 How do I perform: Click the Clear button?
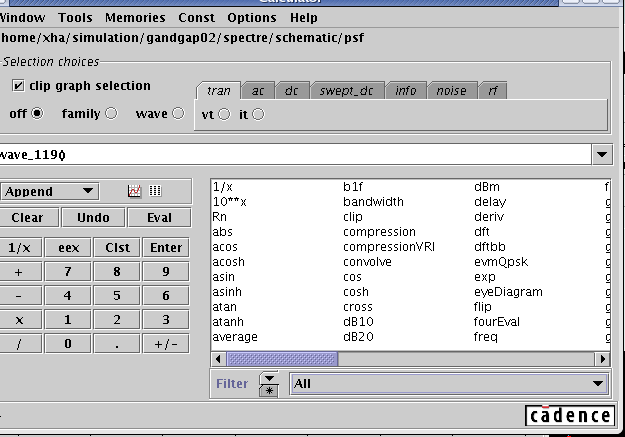(x=27, y=218)
